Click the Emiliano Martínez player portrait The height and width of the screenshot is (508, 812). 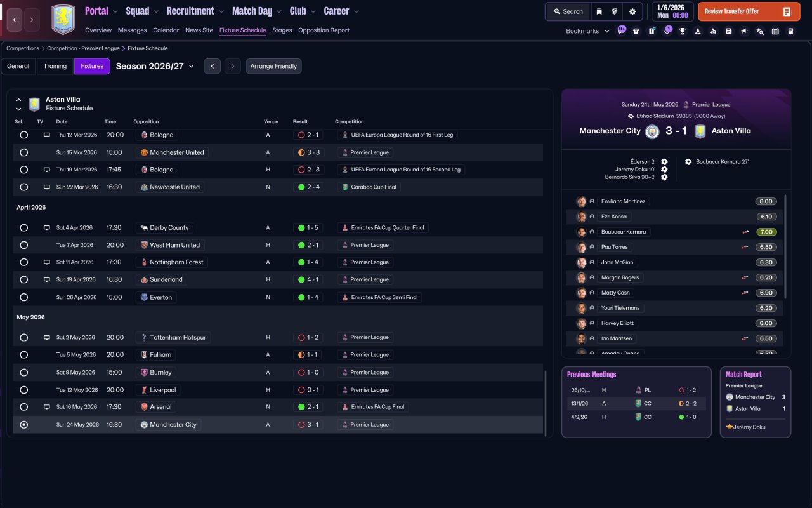pos(581,201)
